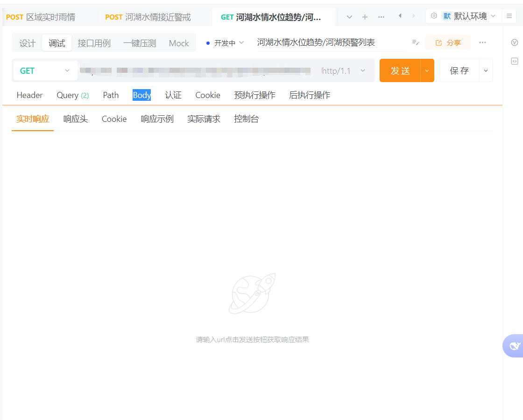Switch to POST 区域实时雨情 tab

pyautogui.click(x=41, y=17)
